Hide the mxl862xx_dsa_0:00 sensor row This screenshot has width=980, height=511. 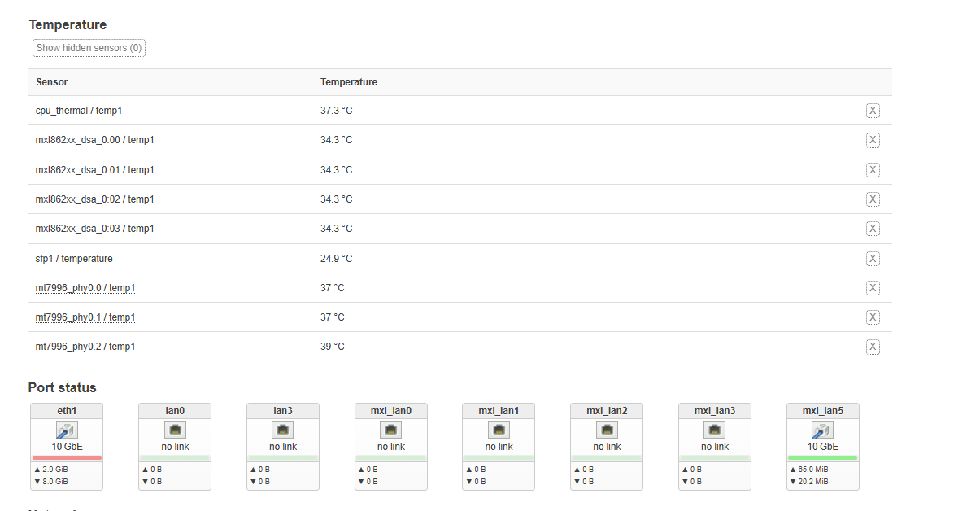873,140
